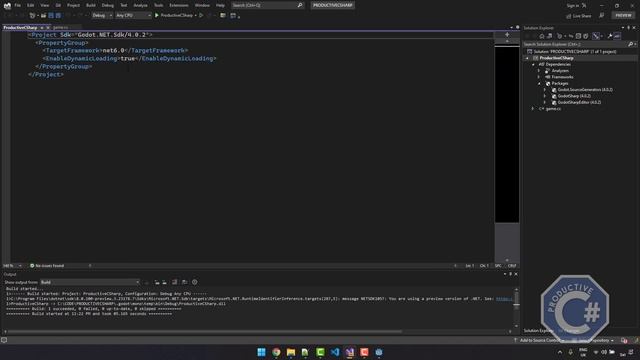Click the Save All toolbar icon
640x360 pixels.
click(x=58, y=16)
